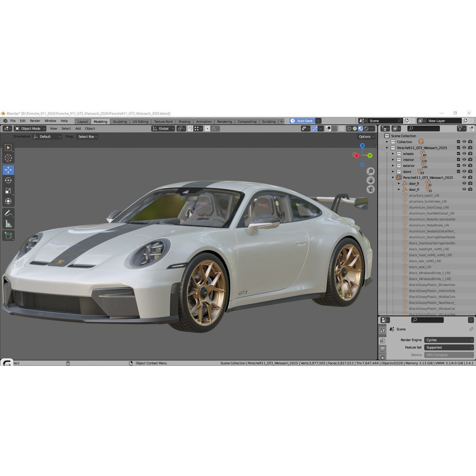
Task: Open the outliner filter dropdown
Action: tap(461, 129)
